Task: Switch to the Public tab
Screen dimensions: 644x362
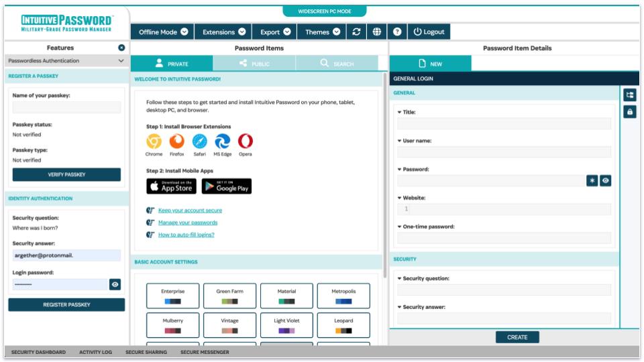Action: coord(254,64)
